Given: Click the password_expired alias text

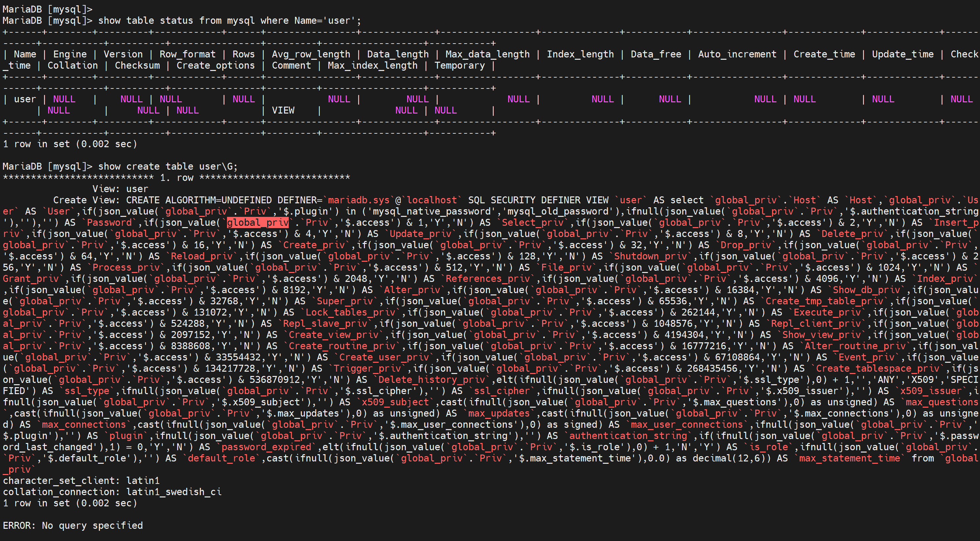Looking at the screenshot, I should pyautogui.click(x=266, y=447).
